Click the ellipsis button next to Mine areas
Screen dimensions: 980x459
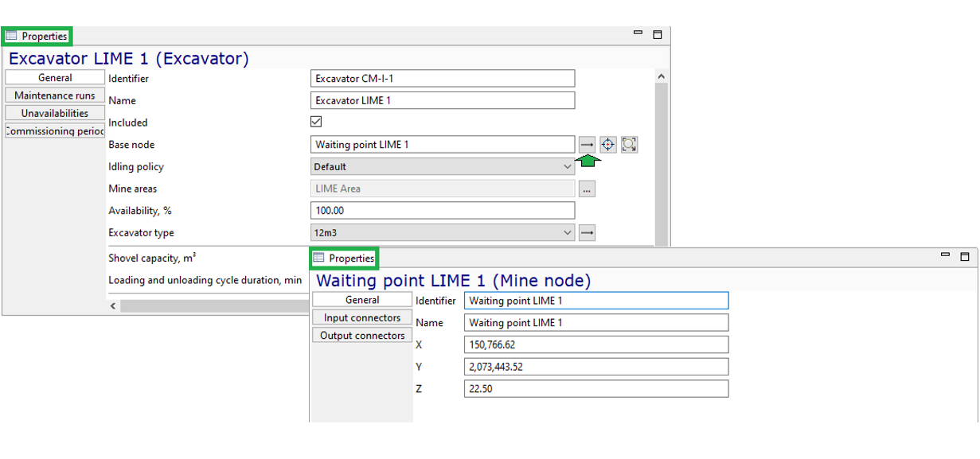coord(587,189)
